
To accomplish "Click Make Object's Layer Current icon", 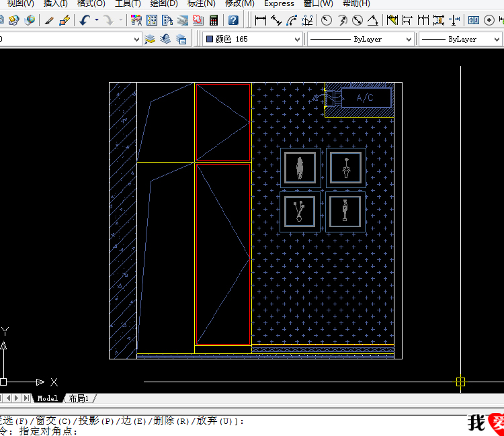I will (150, 39).
